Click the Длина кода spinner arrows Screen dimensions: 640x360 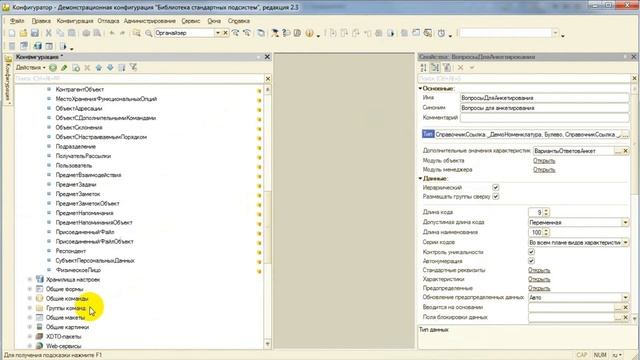pyautogui.click(x=546, y=212)
